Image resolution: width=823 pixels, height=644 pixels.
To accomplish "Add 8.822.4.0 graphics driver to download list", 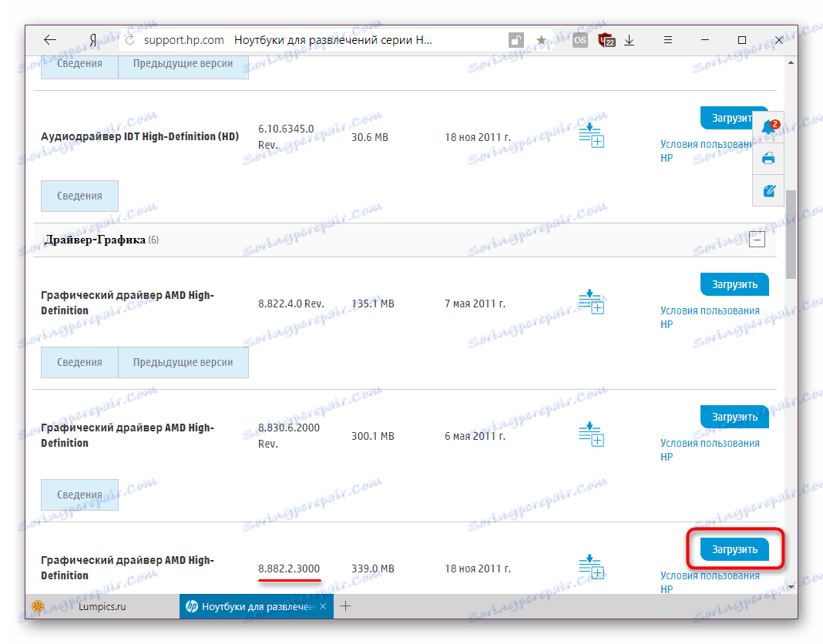I will pyautogui.click(x=591, y=302).
